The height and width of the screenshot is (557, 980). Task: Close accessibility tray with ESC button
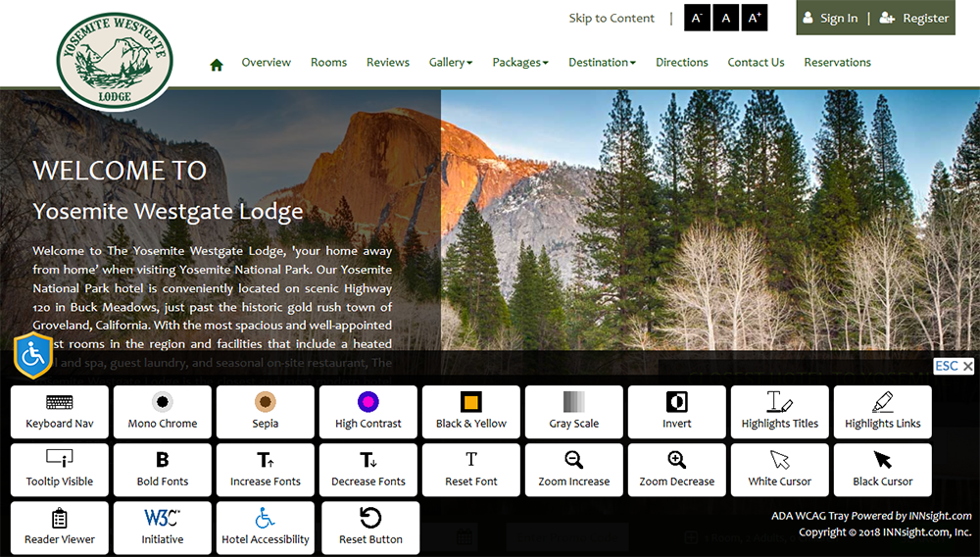[x=954, y=366]
